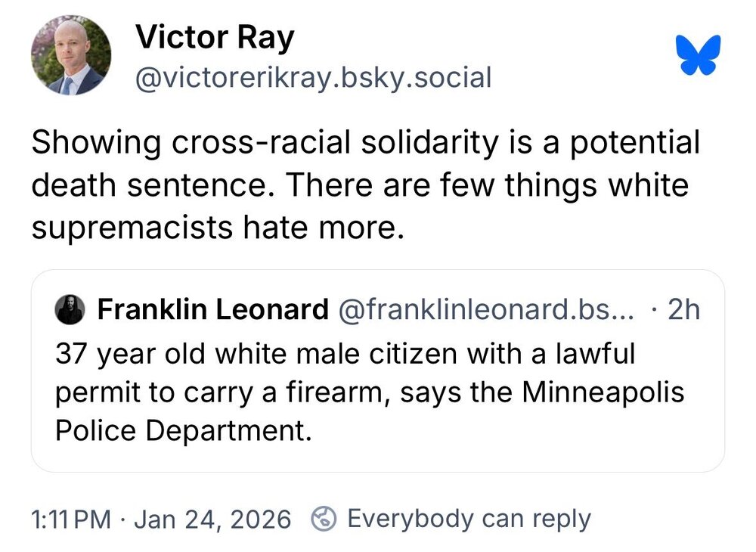Click the globe reply-settings icon
The height and width of the screenshot is (552, 756).
(x=324, y=519)
